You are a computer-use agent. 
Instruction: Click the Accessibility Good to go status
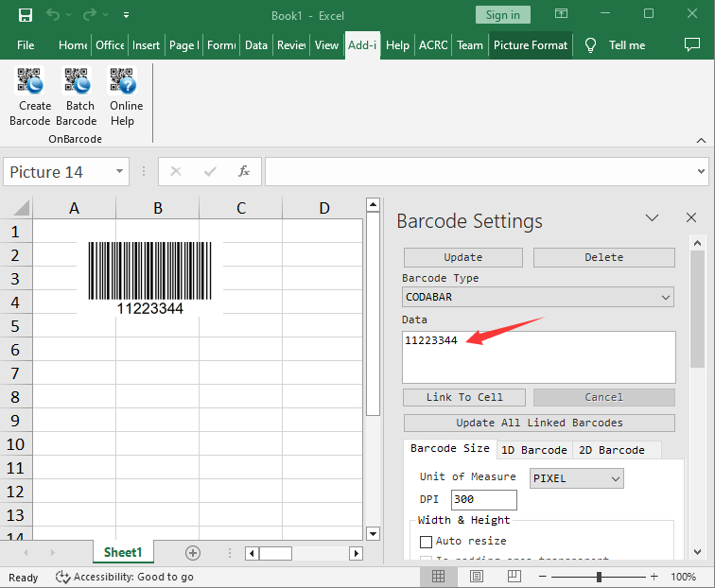[125, 577]
